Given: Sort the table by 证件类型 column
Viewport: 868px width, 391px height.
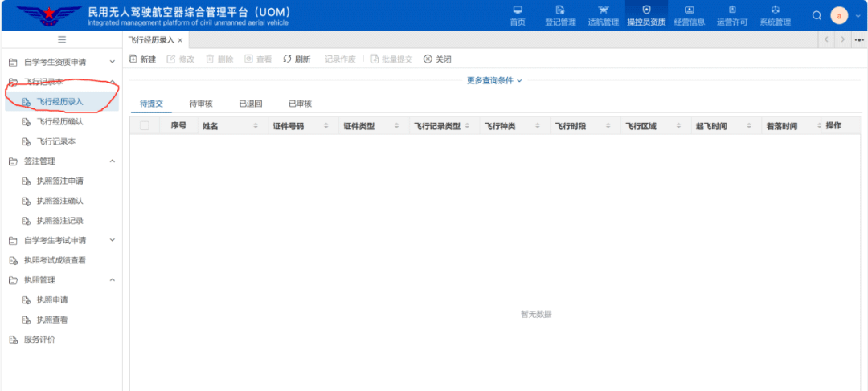Looking at the screenshot, I should tap(397, 126).
